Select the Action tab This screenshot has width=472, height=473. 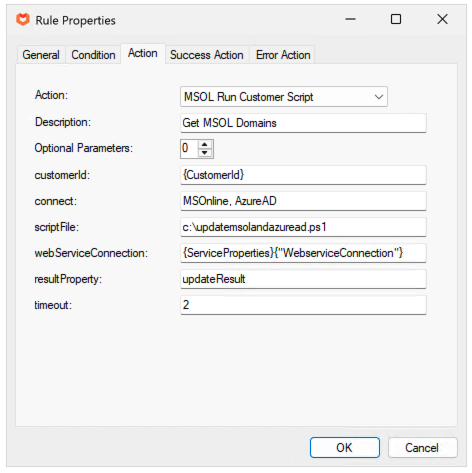coord(143,53)
